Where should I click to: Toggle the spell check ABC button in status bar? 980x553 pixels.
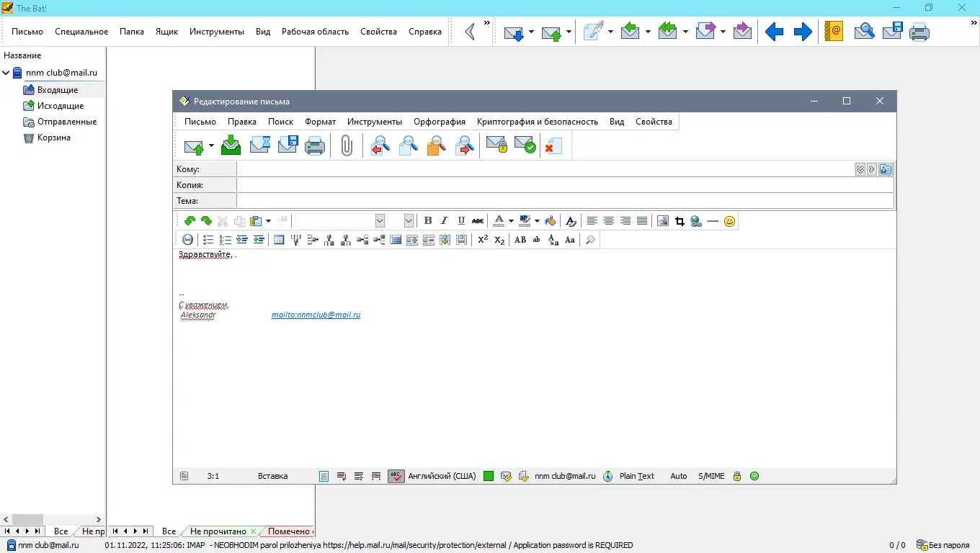pyautogui.click(x=396, y=476)
